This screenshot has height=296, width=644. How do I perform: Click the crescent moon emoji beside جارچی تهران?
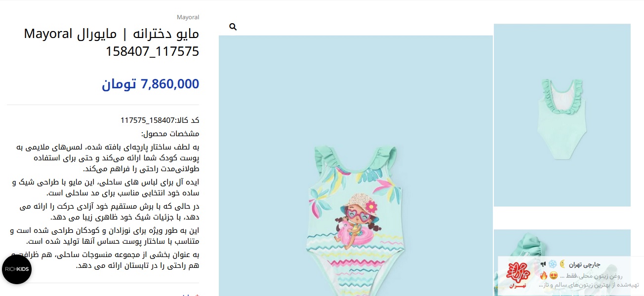click(x=563, y=264)
